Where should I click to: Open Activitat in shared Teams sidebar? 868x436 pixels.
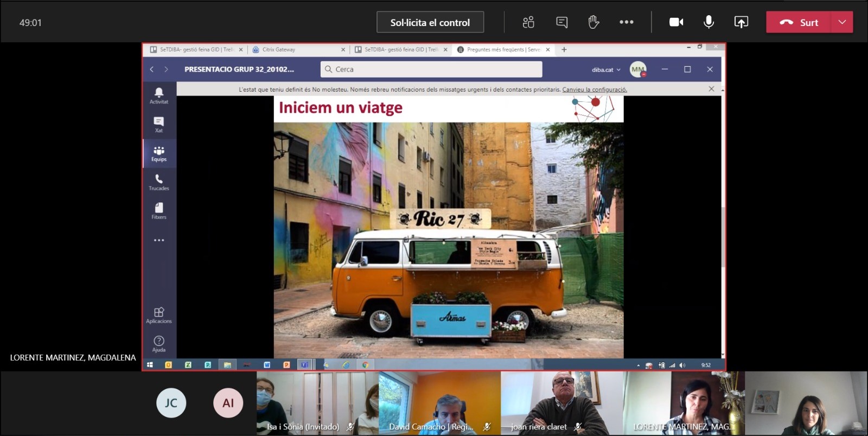point(159,95)
